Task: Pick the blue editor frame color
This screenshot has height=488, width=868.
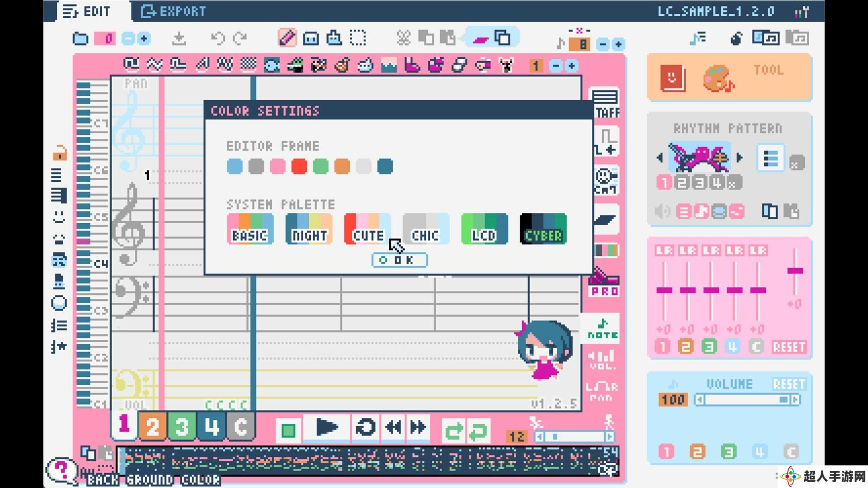Action: pyautogui.click(x=235, y=166)
